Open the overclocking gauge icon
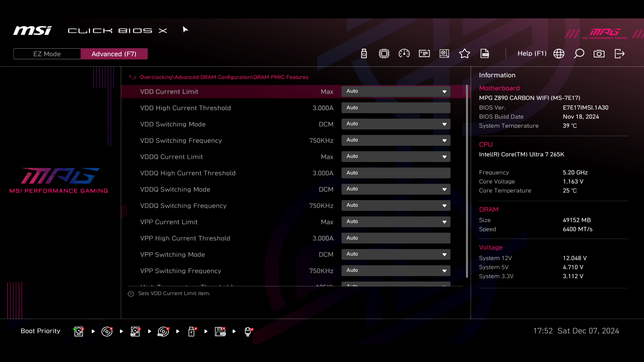Viewport: 644px width, 362px height. click(x=404, y=54)
